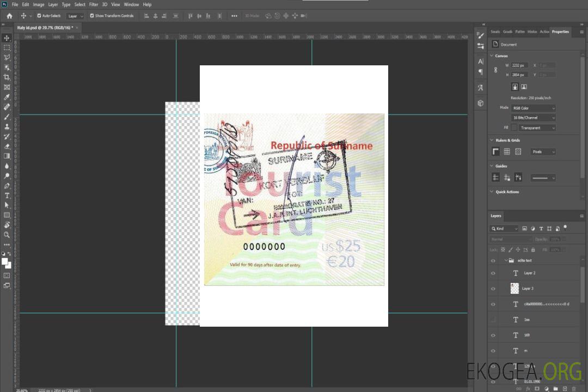This screenshot has width=588, height=392.
Task: Select the Gradient tool
Action: coord(7,156)
